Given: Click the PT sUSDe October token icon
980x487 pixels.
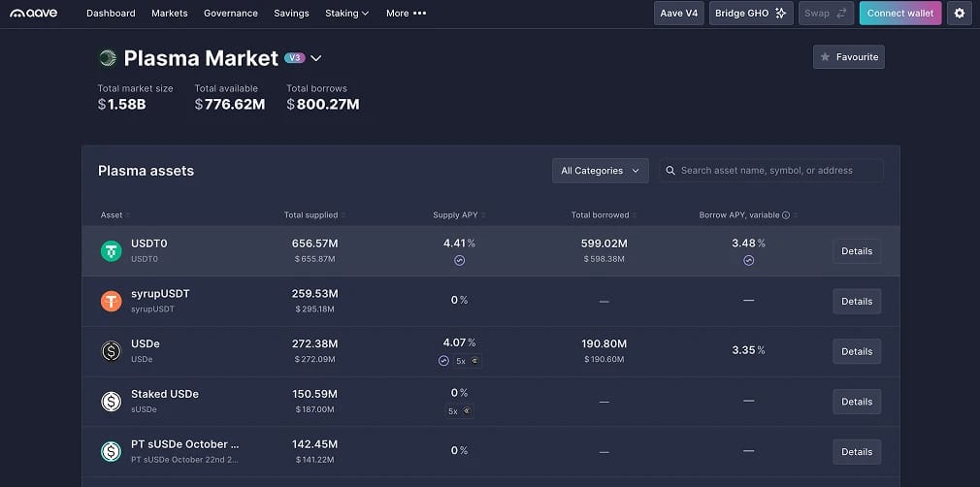Looking at the screenshot, I should coord(112,451).
